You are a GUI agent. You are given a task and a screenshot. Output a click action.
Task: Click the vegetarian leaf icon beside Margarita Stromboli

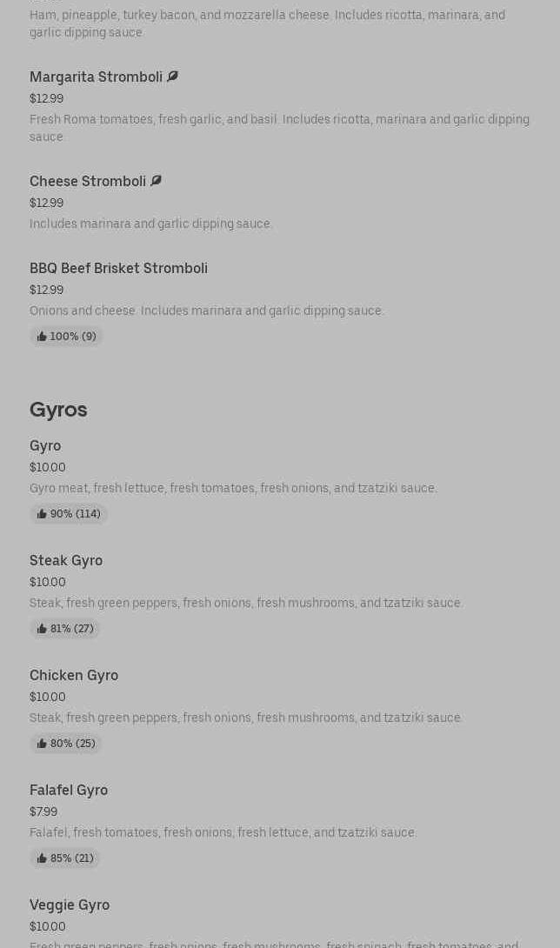pyautogui.click(x=172, y=77)
